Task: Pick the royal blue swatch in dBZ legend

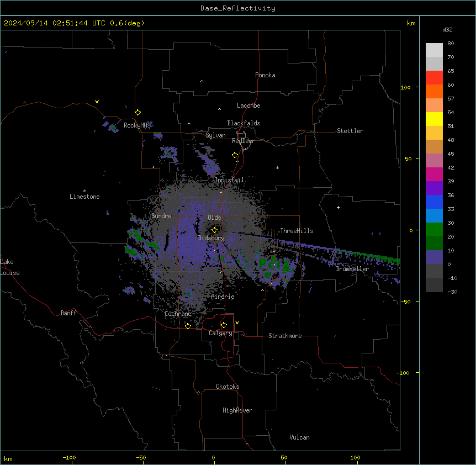Action: [x=434, y=202]
